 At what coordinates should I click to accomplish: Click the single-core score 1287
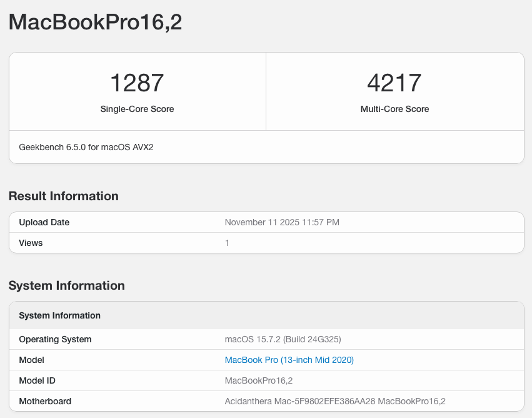point(137,83)
